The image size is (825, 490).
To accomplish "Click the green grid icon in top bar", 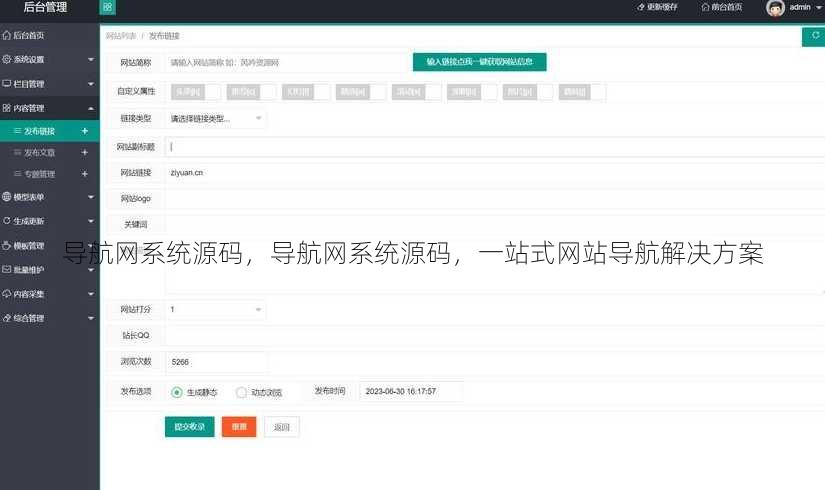I will (107, 7).
